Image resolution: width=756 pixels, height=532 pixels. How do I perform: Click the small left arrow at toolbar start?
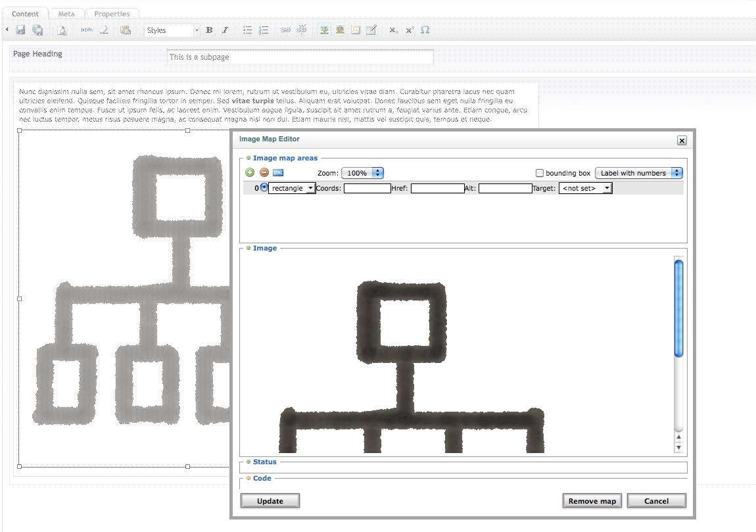(x=7, y=30)
